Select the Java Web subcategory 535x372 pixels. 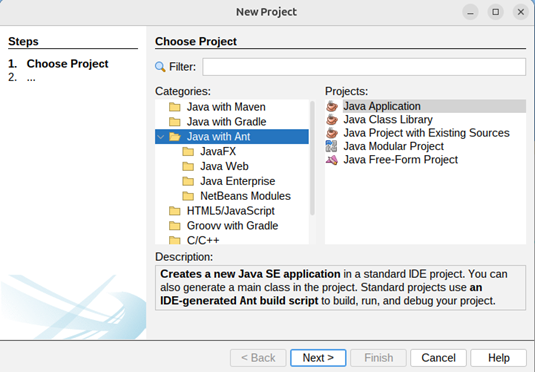pos(224,166)
